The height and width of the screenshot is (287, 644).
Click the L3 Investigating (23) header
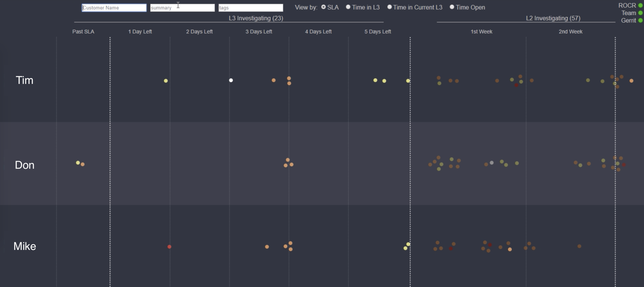(256, 18)
